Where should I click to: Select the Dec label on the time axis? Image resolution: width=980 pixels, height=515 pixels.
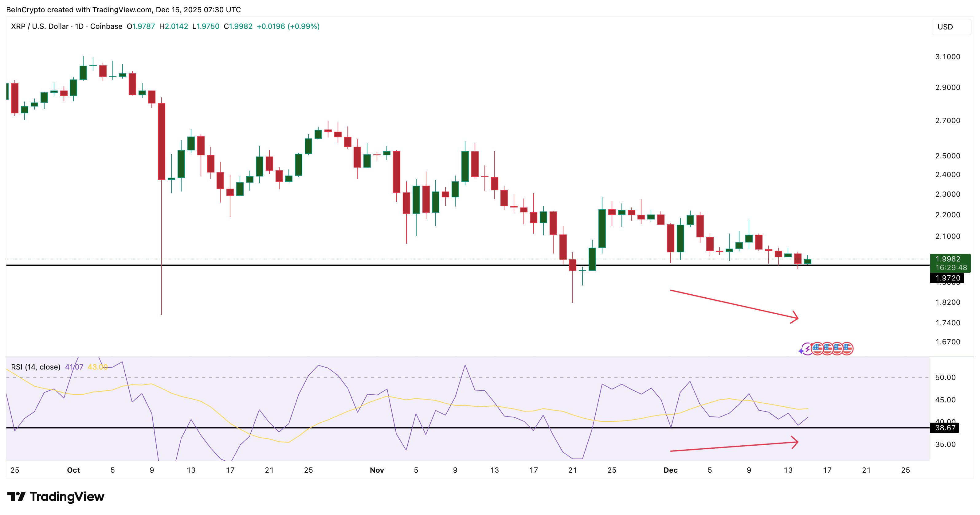click(x=671, y=470)
